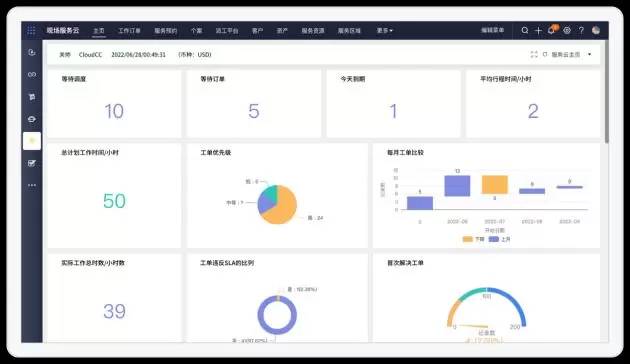Open the settings gear icon
This screenshot has width=630, height=364.
567,30
